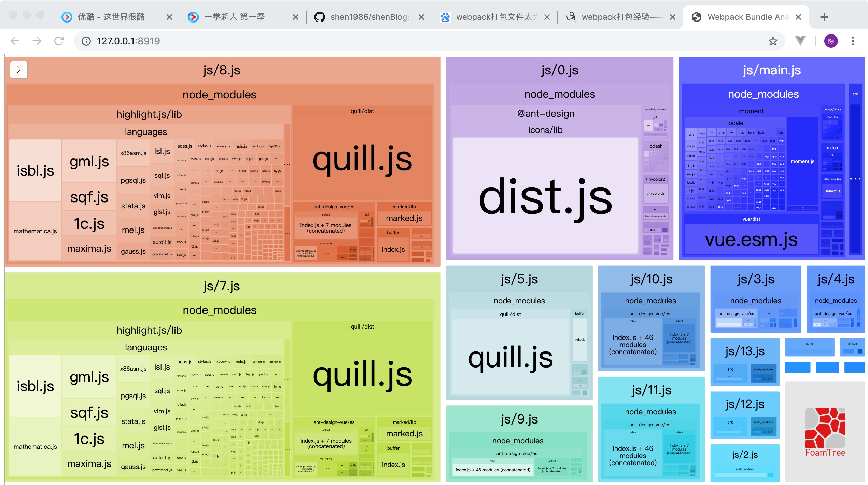Viewport: 868px width, 485px height.
Task: Select quill.js block inside js/8.js
Action: point(362,158)
